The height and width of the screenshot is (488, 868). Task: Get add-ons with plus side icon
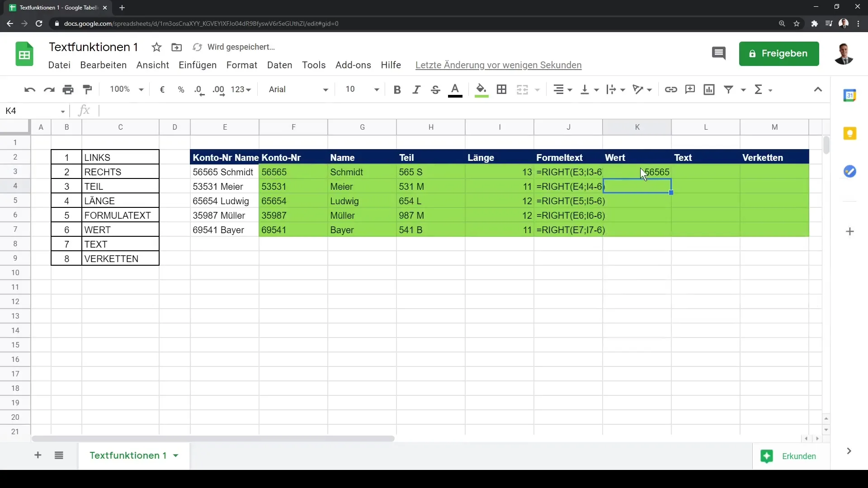click(x=850, y=231)
